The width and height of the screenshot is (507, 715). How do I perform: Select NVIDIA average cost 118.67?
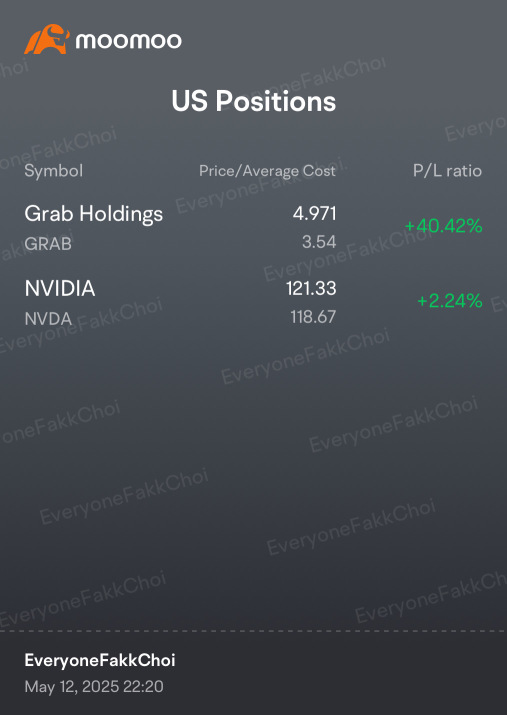313,316
